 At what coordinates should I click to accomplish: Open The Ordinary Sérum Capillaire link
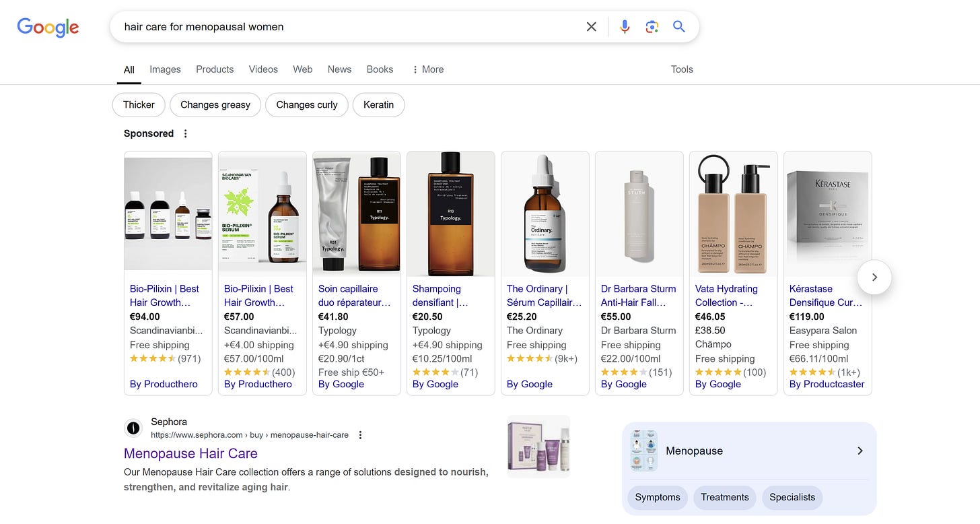(544, 296)
